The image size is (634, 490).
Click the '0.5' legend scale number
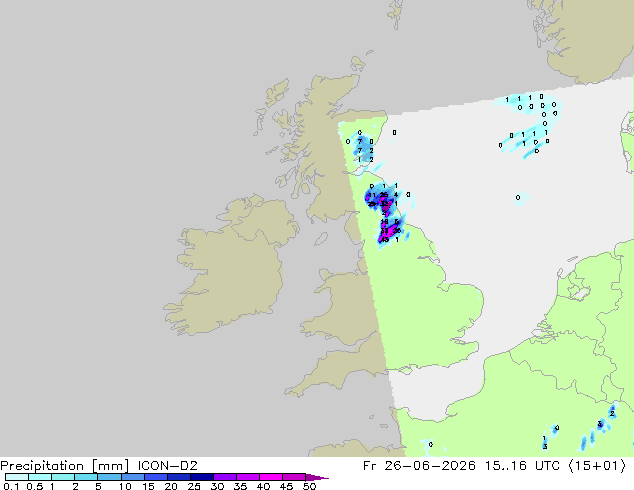[x=35, y=486]
